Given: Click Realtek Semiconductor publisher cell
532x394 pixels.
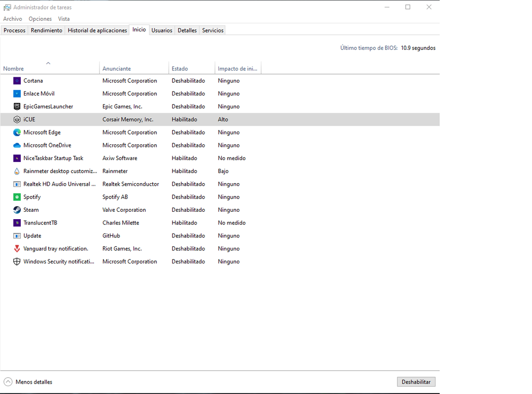Looking at the screenshot, I should tap(131, 184).
